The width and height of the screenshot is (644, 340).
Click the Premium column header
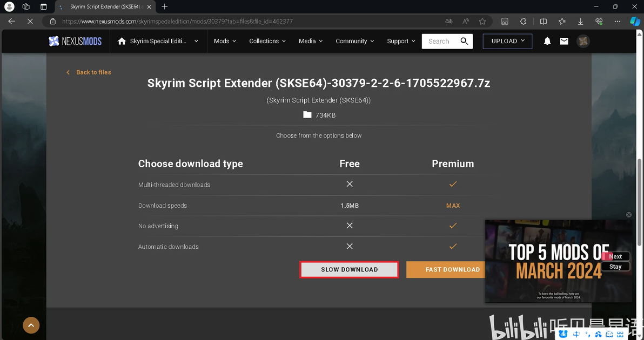[453, 164]
